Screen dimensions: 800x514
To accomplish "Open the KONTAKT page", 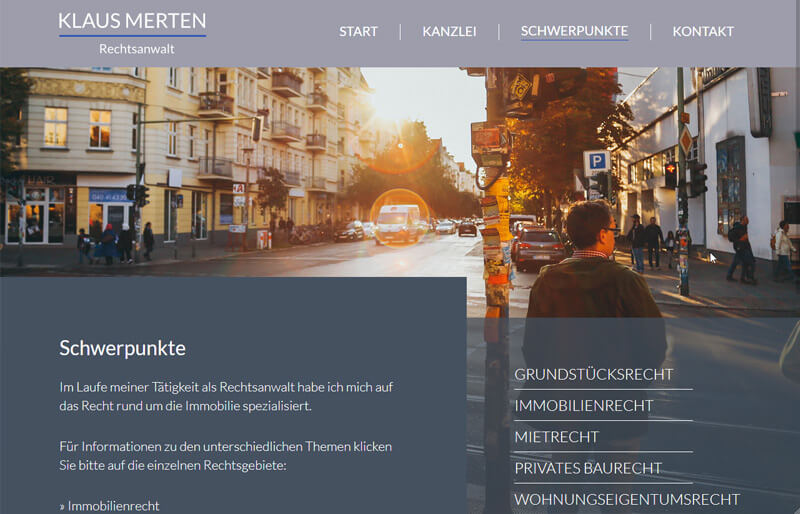I will click(703, 32).
